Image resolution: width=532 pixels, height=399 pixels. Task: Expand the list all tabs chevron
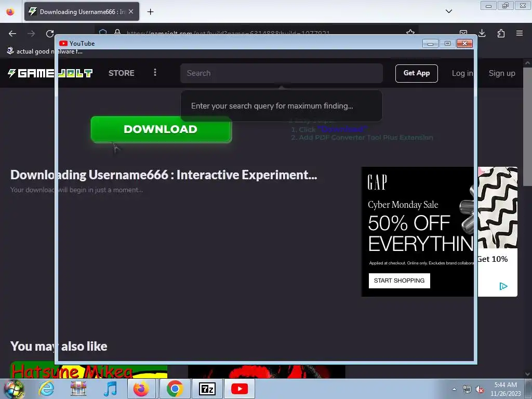(449, 11)
